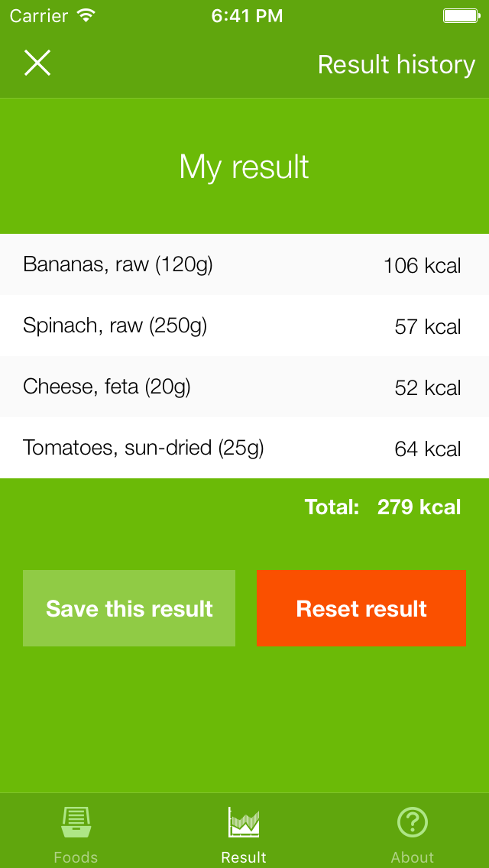Click the X close icon

pyautogui.click(x=37, y=64)
